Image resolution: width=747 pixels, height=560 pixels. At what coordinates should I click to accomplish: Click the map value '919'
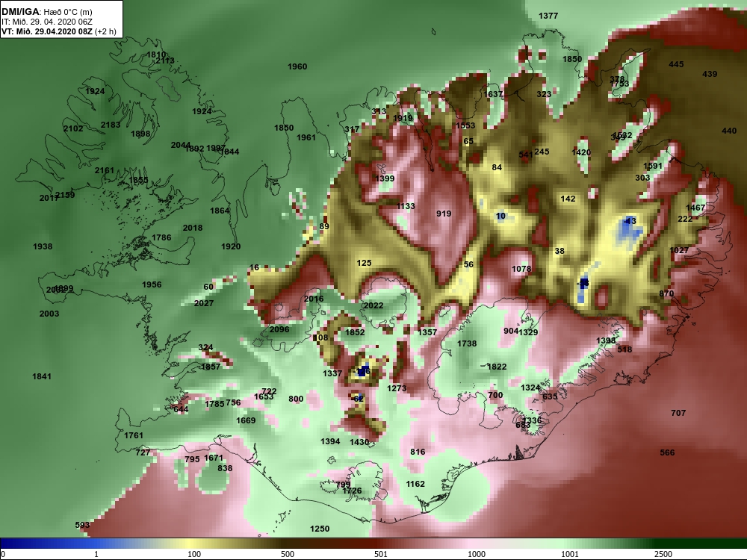pos(444,214)
